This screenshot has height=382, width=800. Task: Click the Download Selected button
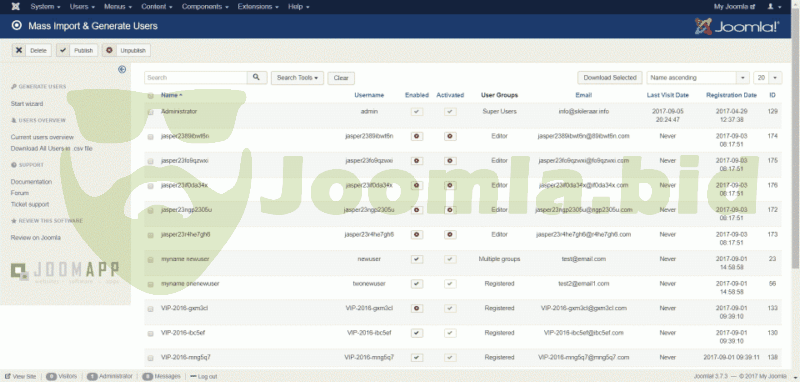pyautogui.click(x=610, y=78)
